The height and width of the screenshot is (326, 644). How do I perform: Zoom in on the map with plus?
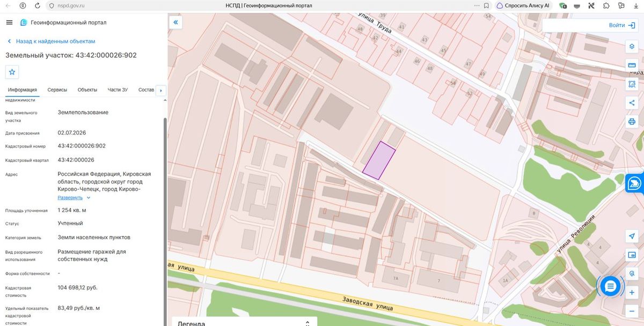coord(632,292)
